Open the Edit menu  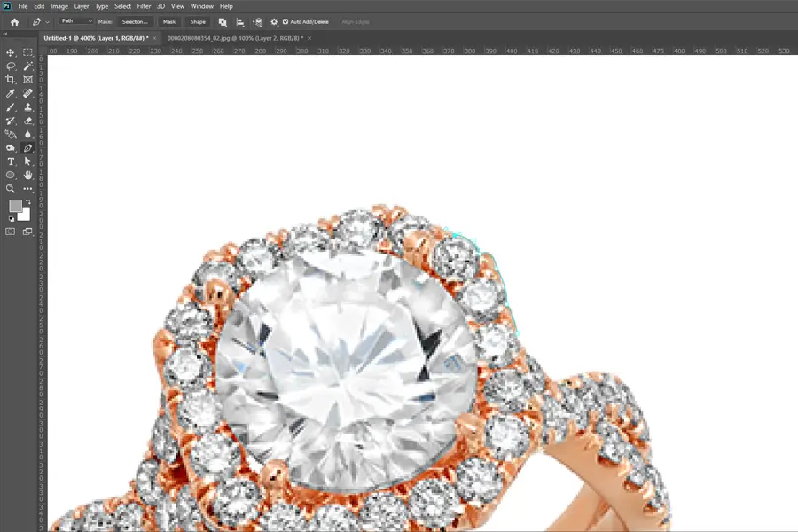click(x=39, y=6)
